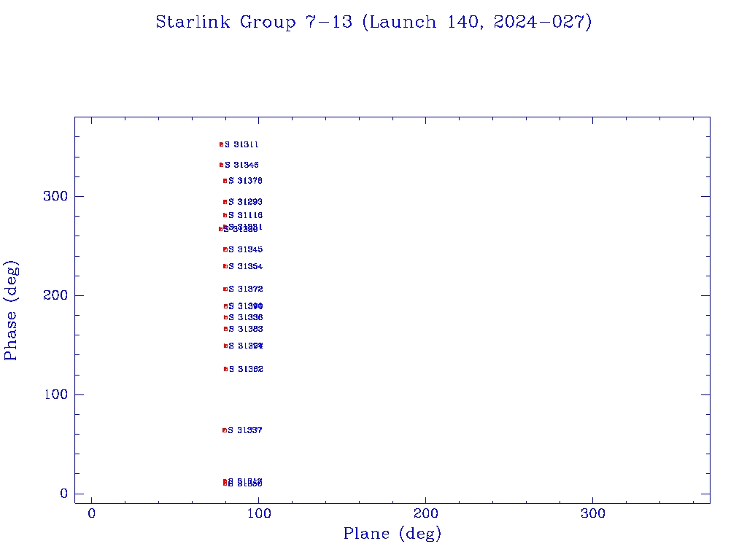The image size is (747, 560).
Task: Click the 'Plane (deg)' horizontal axis label
Action: tap(392, 533)
